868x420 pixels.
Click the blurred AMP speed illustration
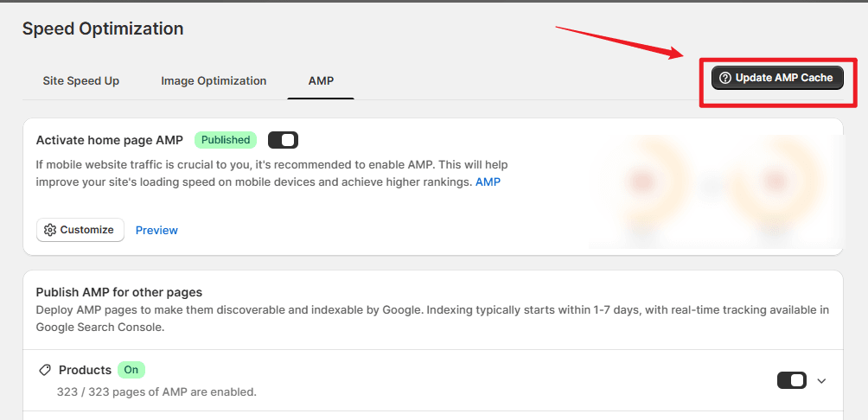[717, 192]
